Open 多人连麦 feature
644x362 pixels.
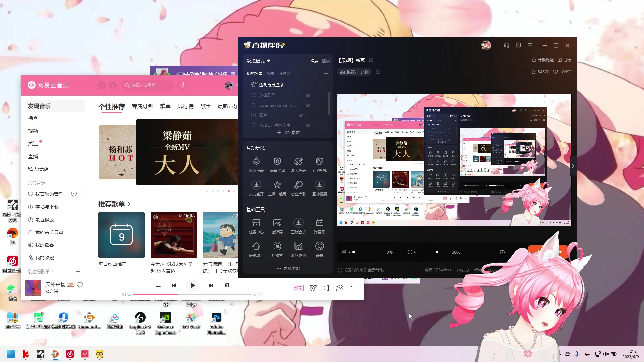[x=298, y=165]
